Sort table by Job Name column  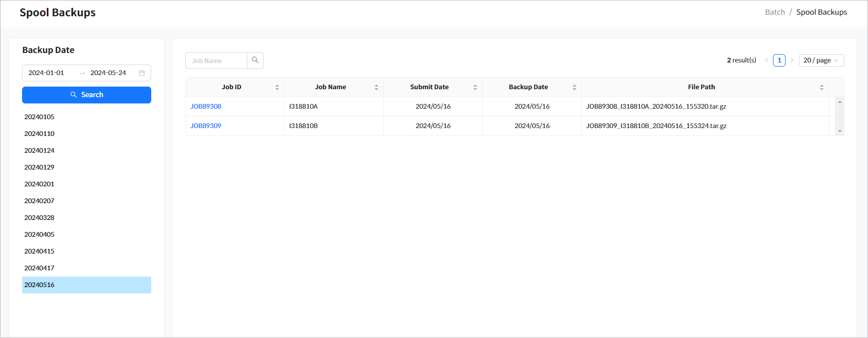pyautogui.click(x=377, y=87)
